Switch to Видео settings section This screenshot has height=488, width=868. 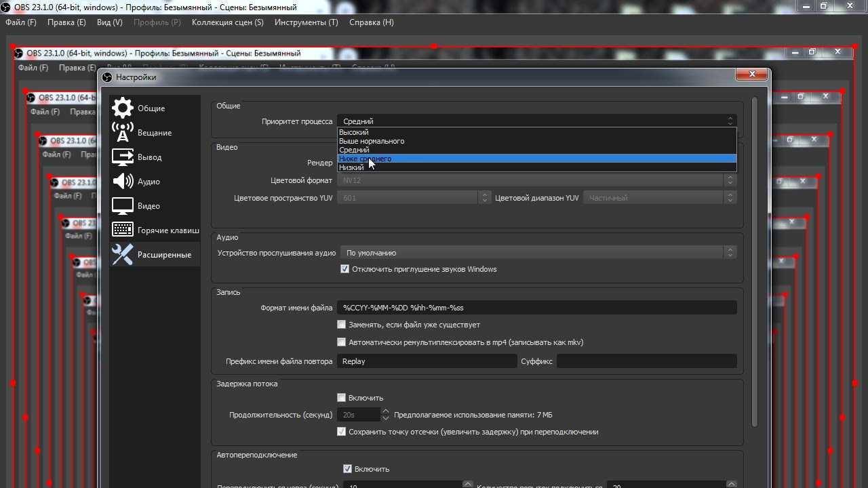click(155, 205)
